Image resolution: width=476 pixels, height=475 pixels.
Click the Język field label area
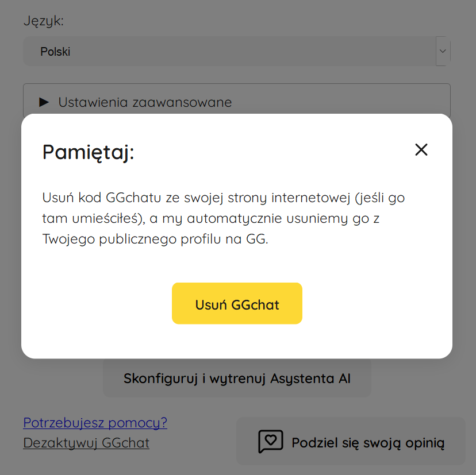click(x=43, y=21)
